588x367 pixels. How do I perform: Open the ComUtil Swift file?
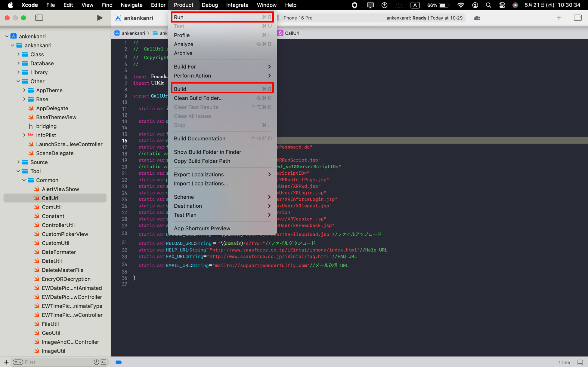click(51, 207)
